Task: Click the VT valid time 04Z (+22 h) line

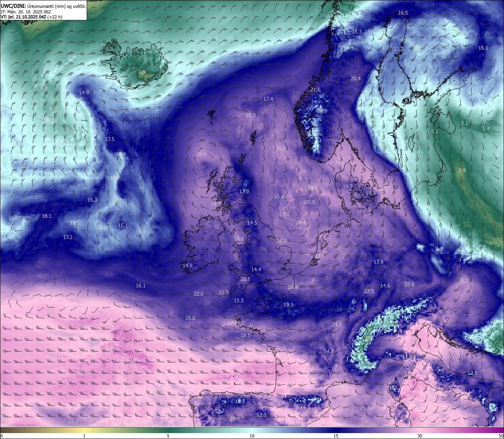Action: coord(31,17)
